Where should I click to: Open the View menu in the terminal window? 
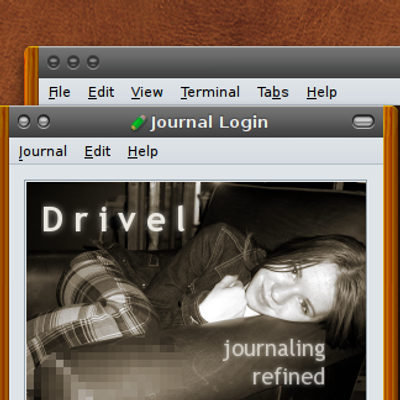pos(147,92)
